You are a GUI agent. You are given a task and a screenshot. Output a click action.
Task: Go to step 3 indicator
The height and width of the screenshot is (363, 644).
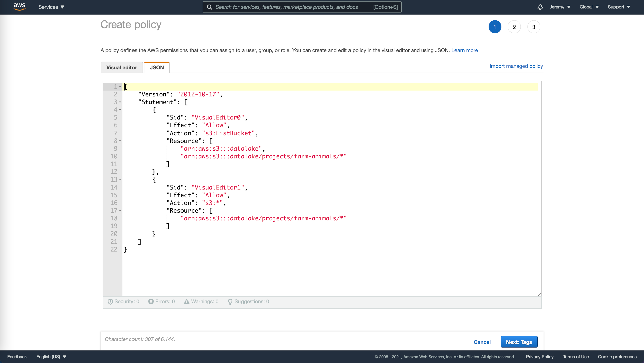tap(534, 27)
